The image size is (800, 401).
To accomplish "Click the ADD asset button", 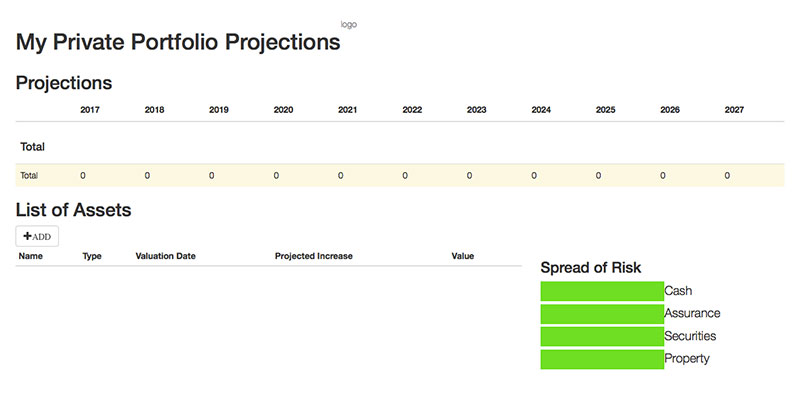I will [x=37, y=236].
